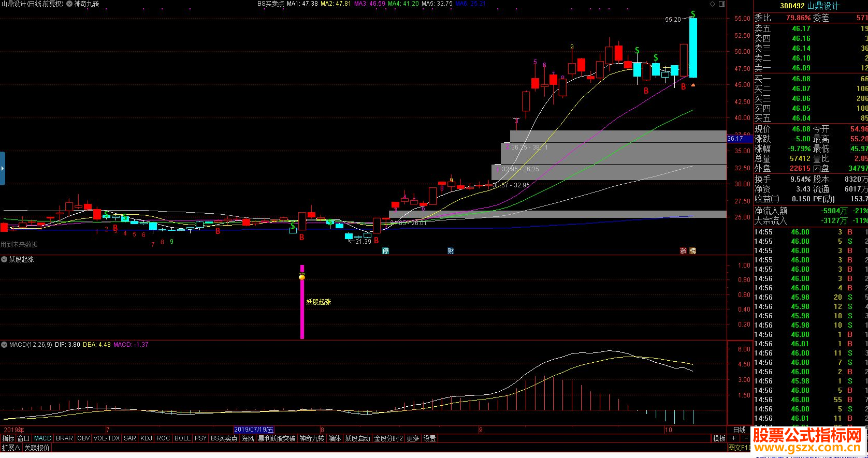Click the 14:56 trade row with volume 20
Viewport: 868px width, 458px height.
pyautogui.click(x=811, y=298)
